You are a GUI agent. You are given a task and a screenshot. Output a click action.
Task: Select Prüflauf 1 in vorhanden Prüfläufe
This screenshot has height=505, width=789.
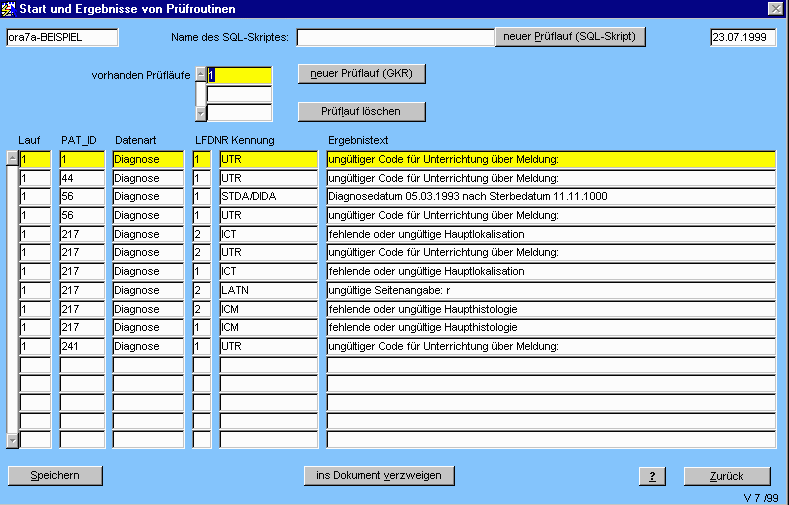pos(239,75)
